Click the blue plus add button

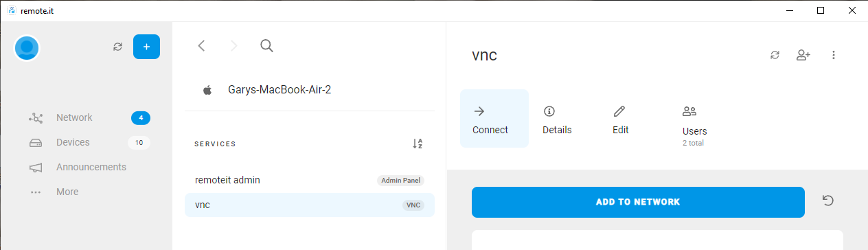146,47
